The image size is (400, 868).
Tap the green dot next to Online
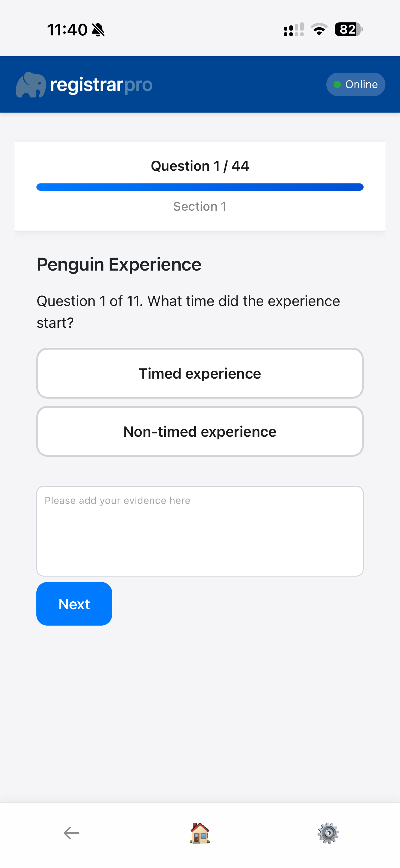337,84
